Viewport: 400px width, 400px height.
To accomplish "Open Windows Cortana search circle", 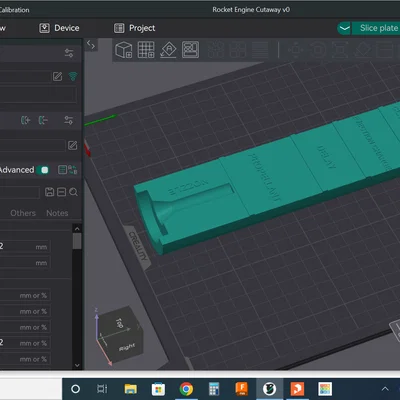I will pos(75,389).
